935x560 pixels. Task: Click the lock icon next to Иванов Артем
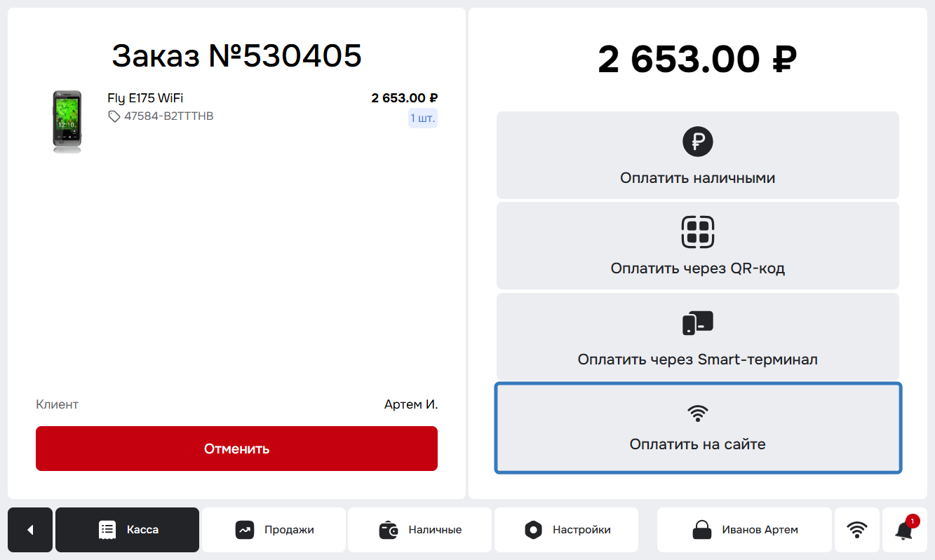pos(702,530)
